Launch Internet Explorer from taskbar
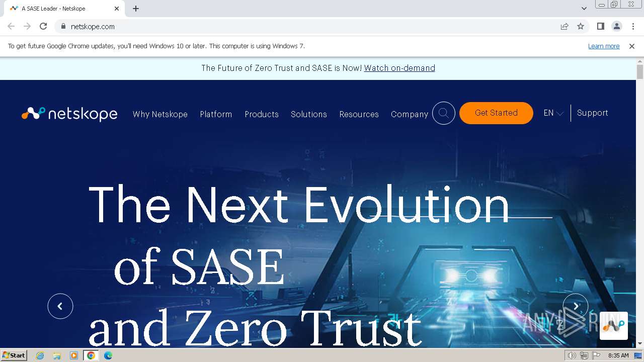Viewport: 644px width, 362px height. pyautogui.click(x=40, y=355)
